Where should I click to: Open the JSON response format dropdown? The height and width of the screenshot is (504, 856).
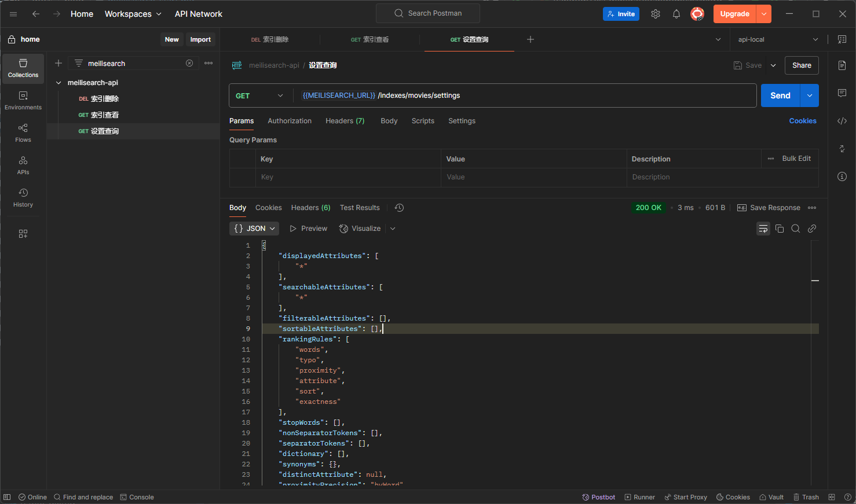click(x=254, y=228)
